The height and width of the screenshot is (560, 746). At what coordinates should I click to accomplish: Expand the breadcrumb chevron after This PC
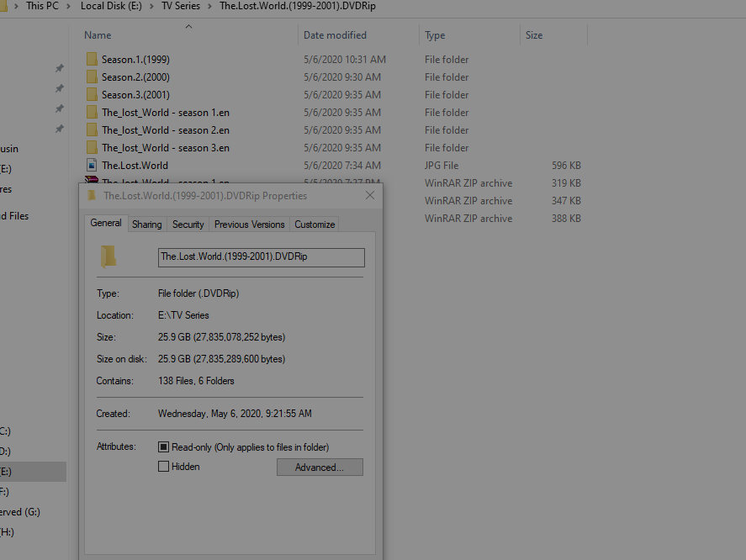[68, 6]
